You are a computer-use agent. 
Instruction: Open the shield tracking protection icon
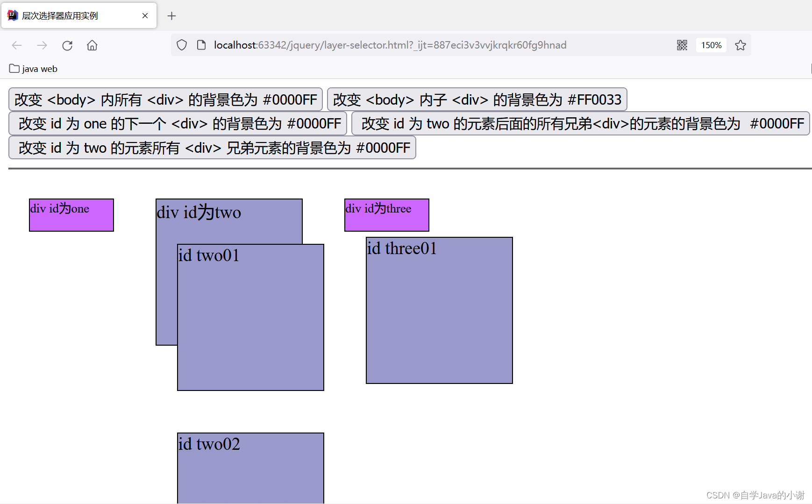182,45
